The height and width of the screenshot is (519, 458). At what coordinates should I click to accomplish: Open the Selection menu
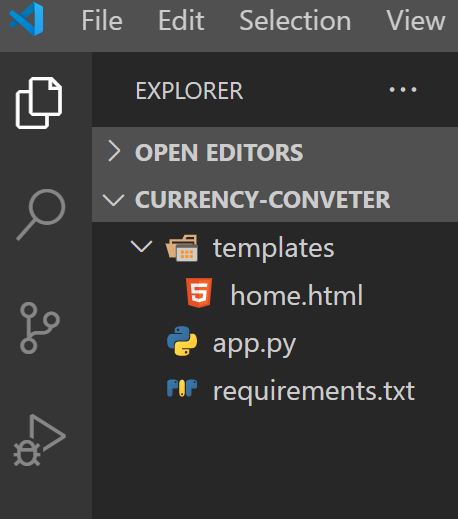point(295,20)
